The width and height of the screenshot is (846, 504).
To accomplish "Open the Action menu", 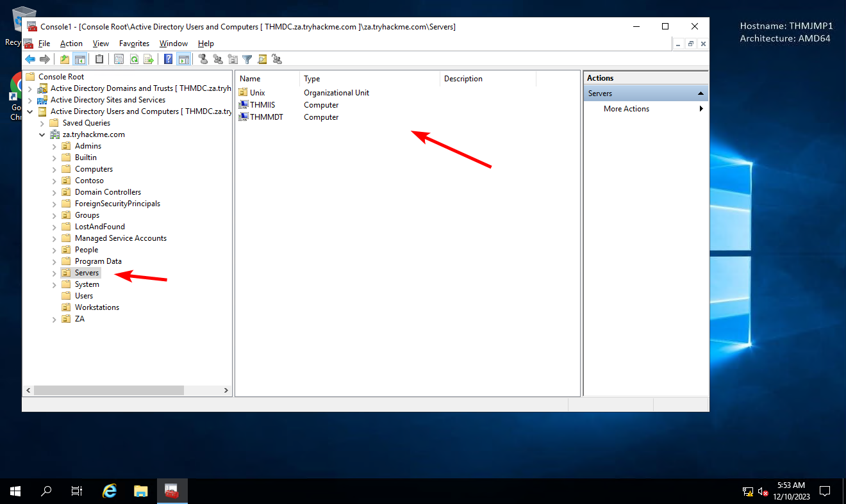I will click(x=71, y=44).
